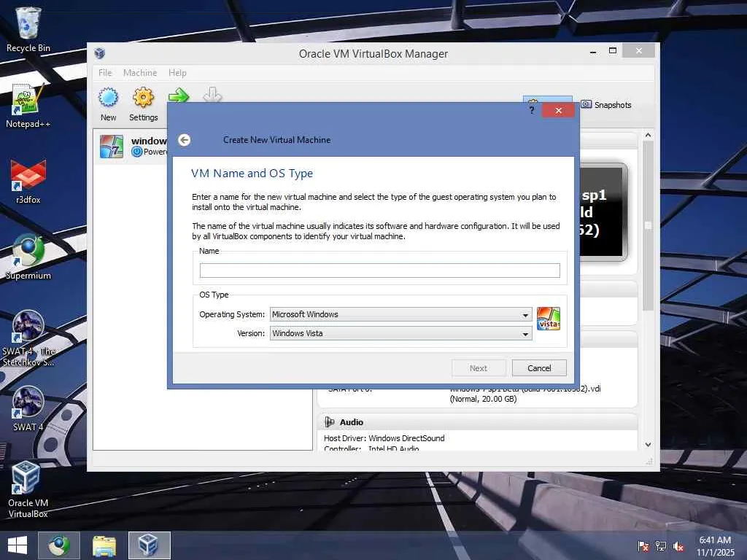Image resolution: width=747 pixels, height=560 pixels.
Task: Click the Vista OS logo icon
Action: (549, 319)
